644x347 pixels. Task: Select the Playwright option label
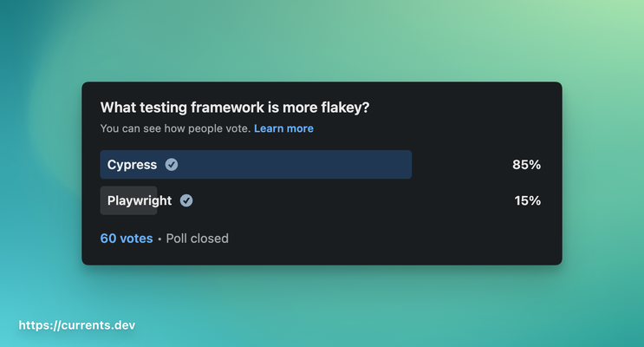pos(140,200)
